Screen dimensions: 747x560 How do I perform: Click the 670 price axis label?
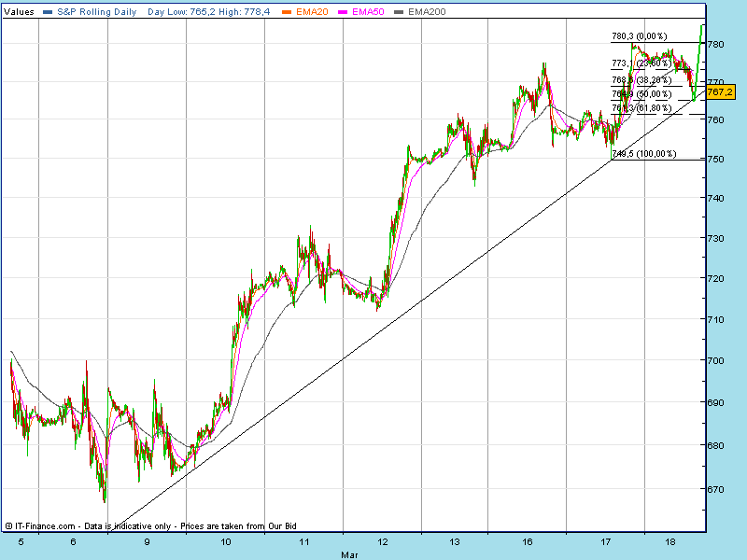[715, 489]
